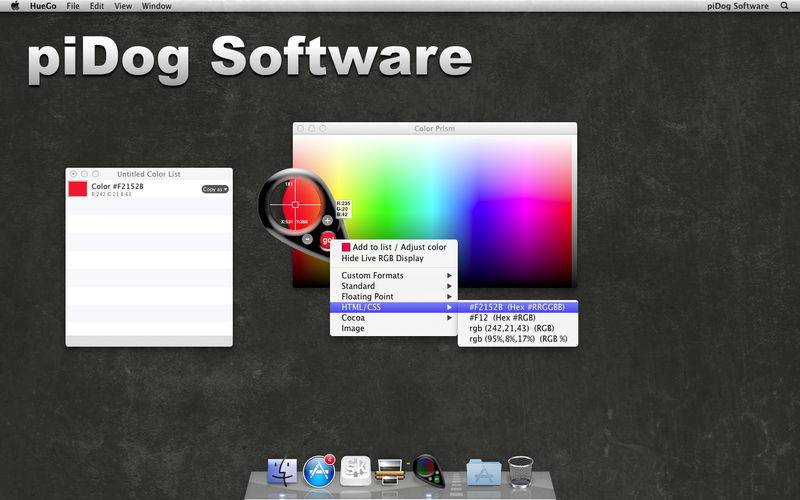Copy #F12 (Hex #RGB) format
The height and width of the screenshot is (500, 800).
[518, 318]
